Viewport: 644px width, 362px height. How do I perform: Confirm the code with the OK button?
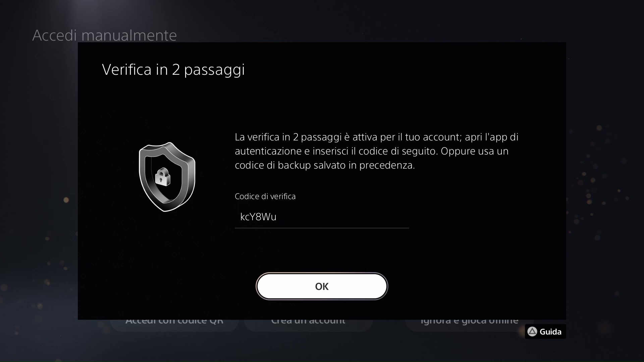pyautogui.click(x=322, y=286)
